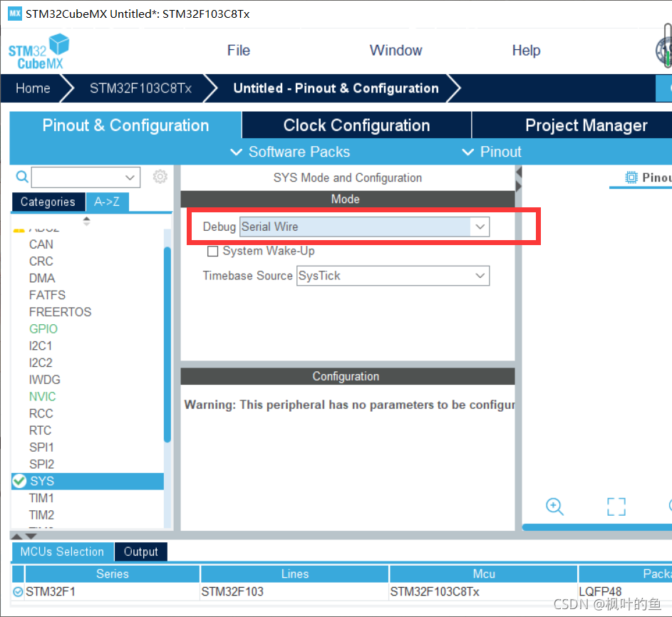
Task: Select FATFS in peripheral list
Action: pos(47,295)
